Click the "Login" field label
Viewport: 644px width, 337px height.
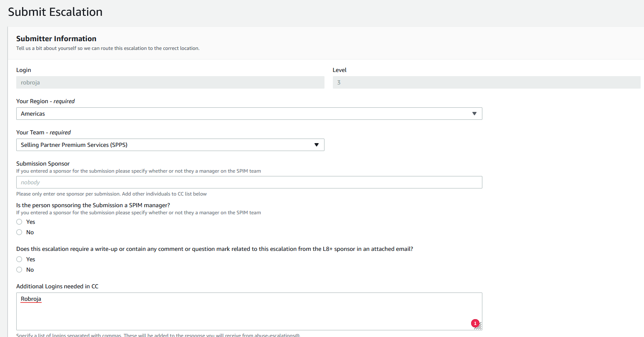point(24,70)
